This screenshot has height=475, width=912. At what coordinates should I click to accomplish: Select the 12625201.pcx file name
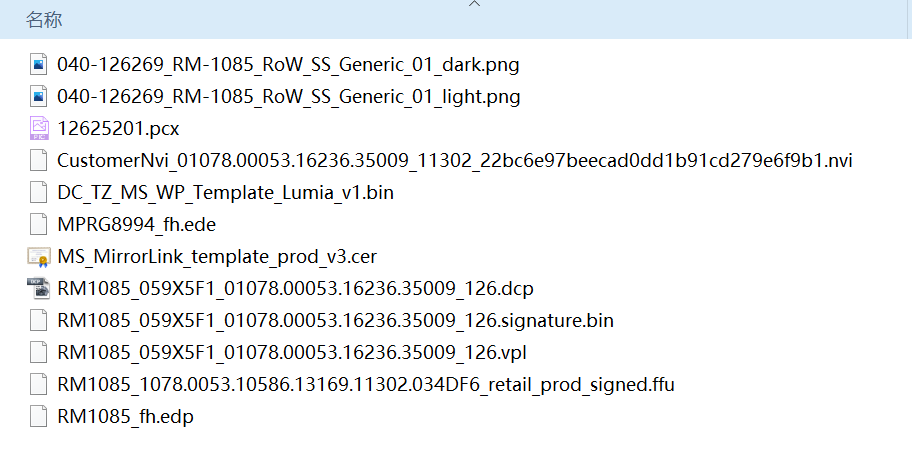coord(118,129)
